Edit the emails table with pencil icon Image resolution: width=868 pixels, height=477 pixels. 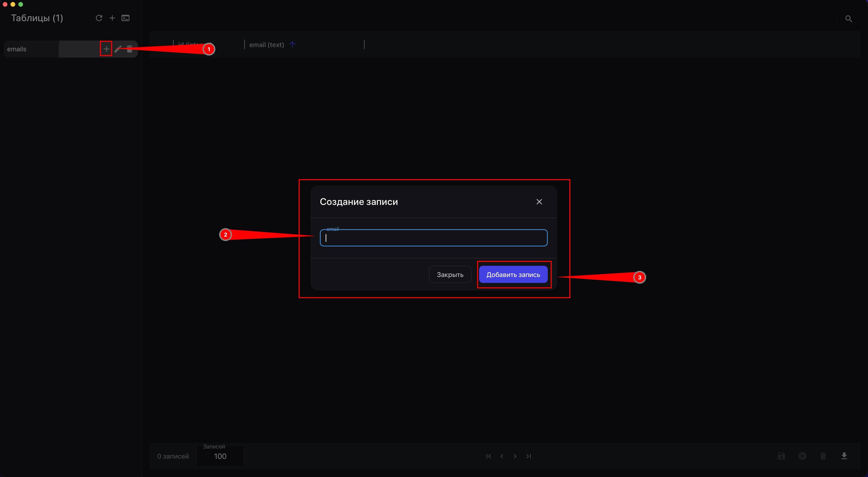(x=118, y=49)
